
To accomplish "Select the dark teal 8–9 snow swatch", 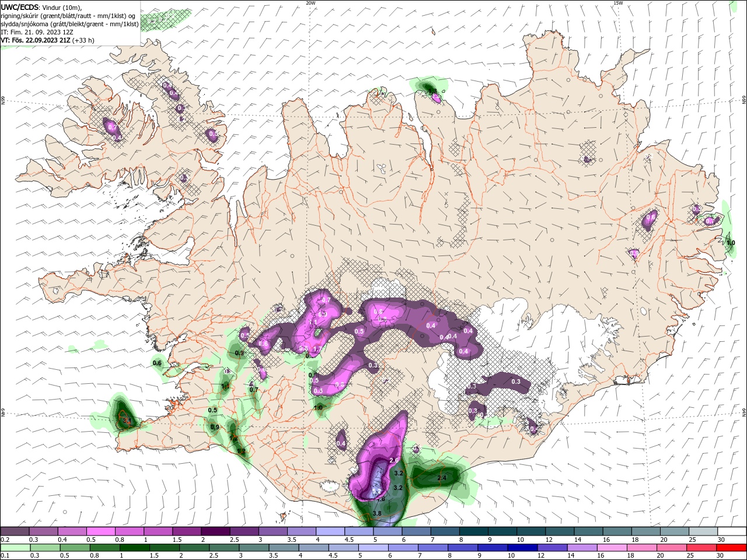I will (x=474, y=531).
